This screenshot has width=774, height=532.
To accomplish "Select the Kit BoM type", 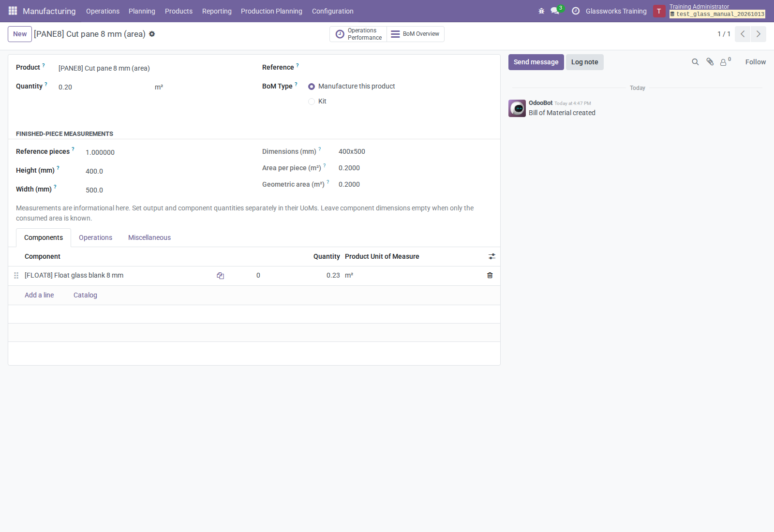I will coord(312,102).
